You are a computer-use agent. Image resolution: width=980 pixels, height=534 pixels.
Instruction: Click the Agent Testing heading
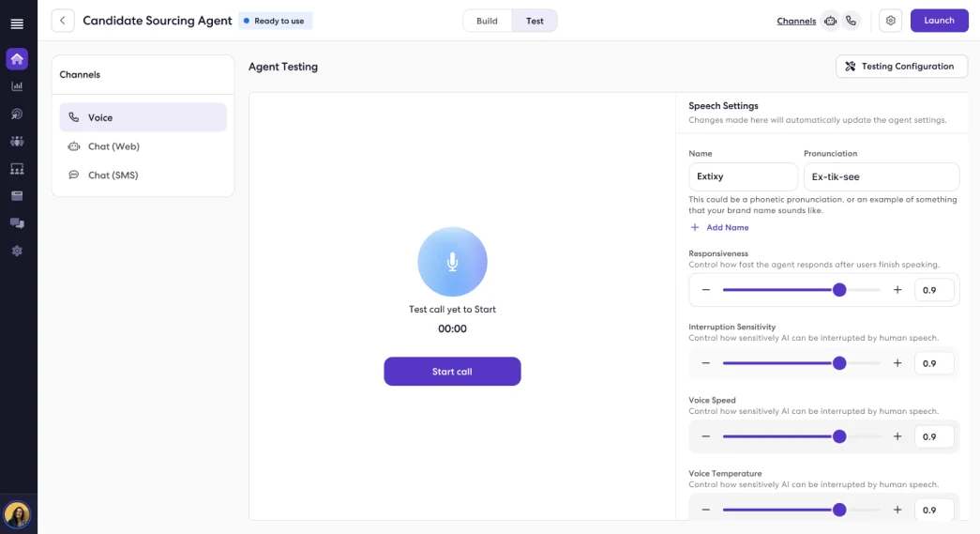283,67
